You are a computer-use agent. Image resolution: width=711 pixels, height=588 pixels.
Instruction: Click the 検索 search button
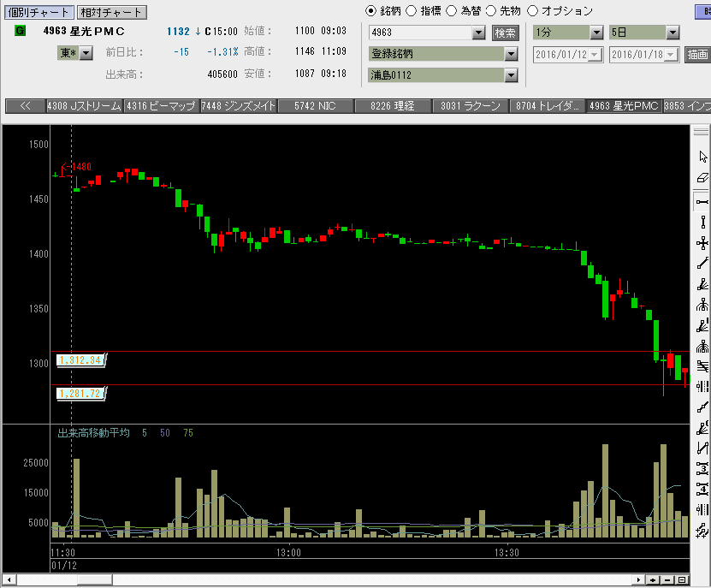pyautogui.click(x=505, y=33)
